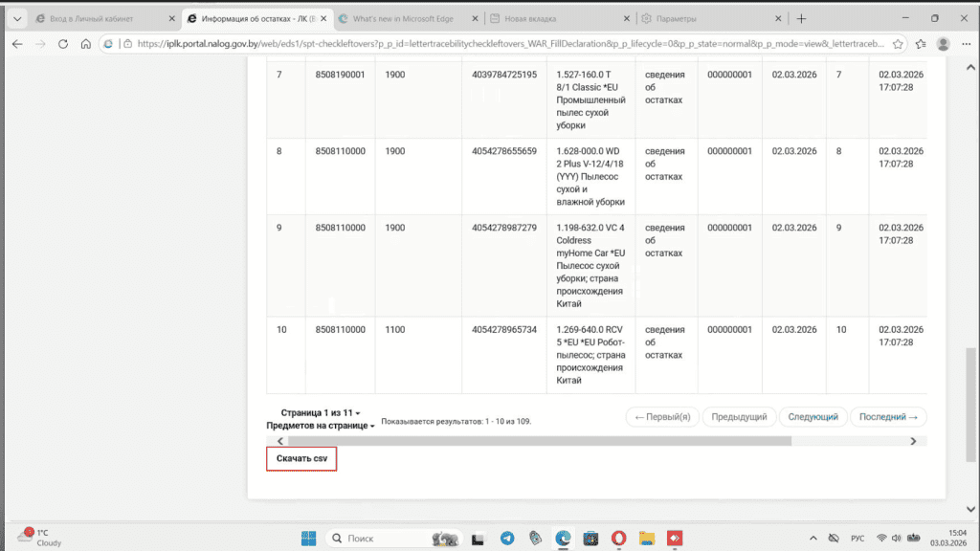Click the site information icon in address bar

pyautogui.click(x=129, y=43)
